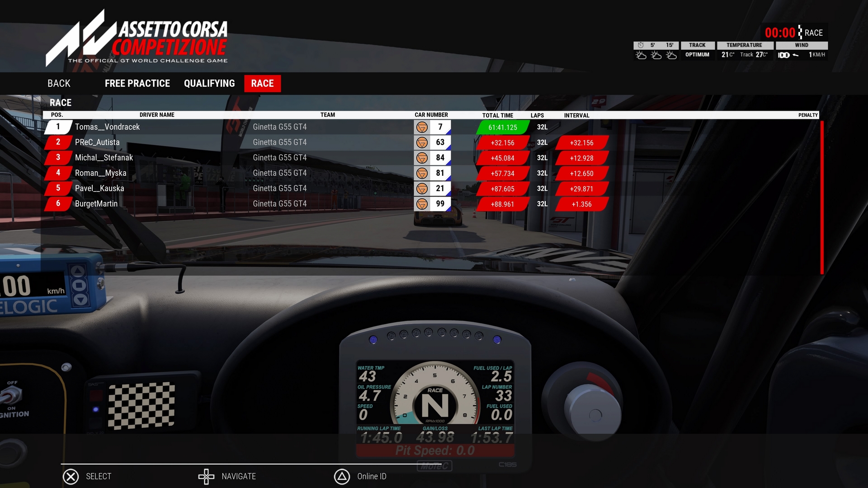Switch to the Free Practice tab
The image size is (868, 488).
137,84
